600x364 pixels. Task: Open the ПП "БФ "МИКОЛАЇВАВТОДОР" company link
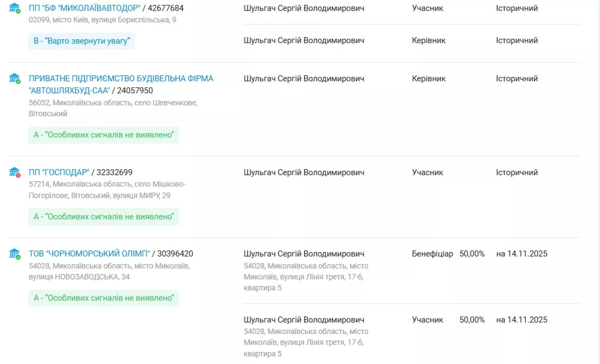pyautogui.click(x=84, y=8)
